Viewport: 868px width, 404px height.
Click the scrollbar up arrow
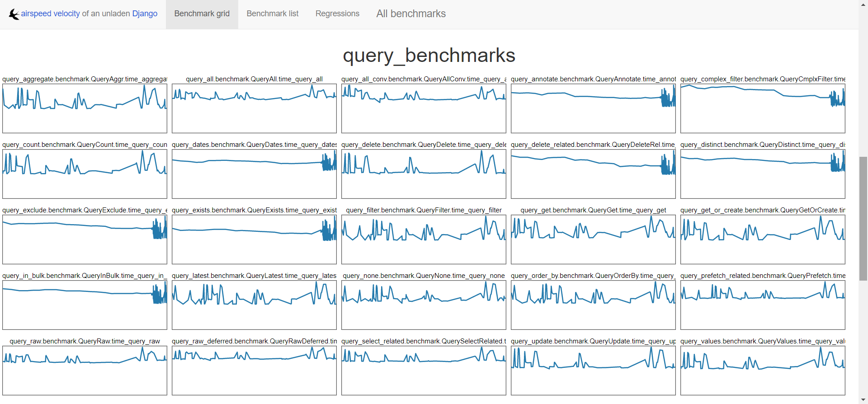863,4
